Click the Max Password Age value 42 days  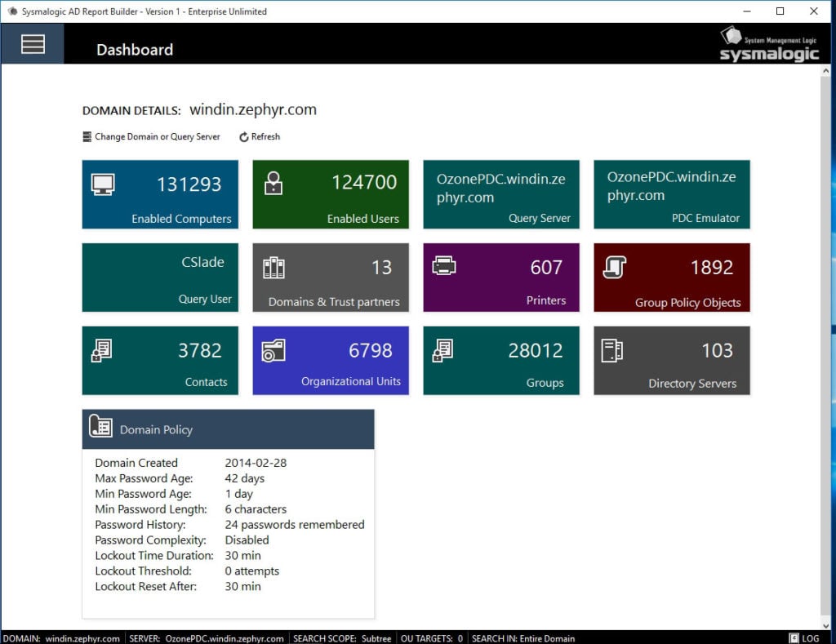click(245, 478)
